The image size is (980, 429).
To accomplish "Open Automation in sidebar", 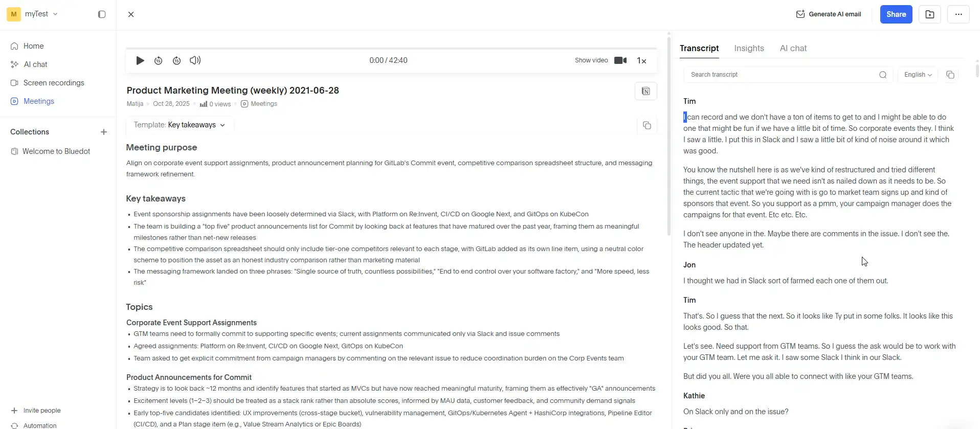I will click(x=40, y=425).
